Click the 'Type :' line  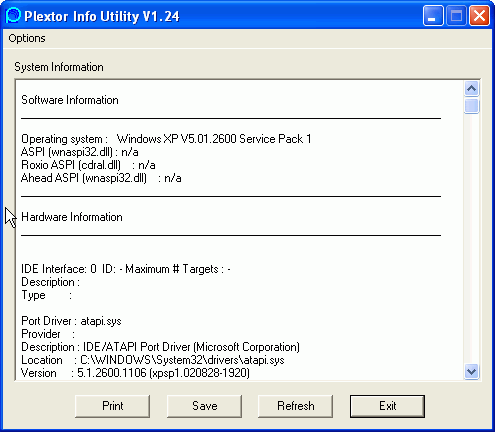coord(46,295)
